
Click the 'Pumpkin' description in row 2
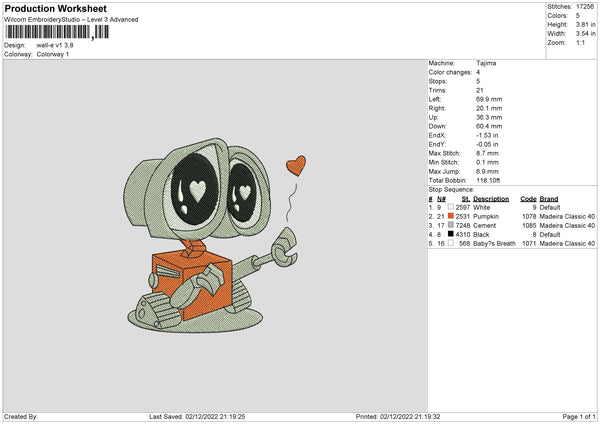tap(486, 216)
